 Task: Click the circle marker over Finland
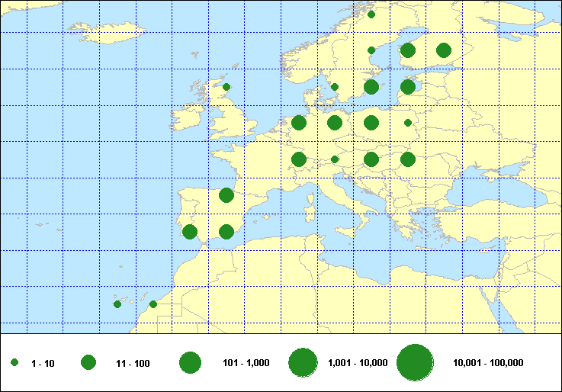(x=408, y=51)
